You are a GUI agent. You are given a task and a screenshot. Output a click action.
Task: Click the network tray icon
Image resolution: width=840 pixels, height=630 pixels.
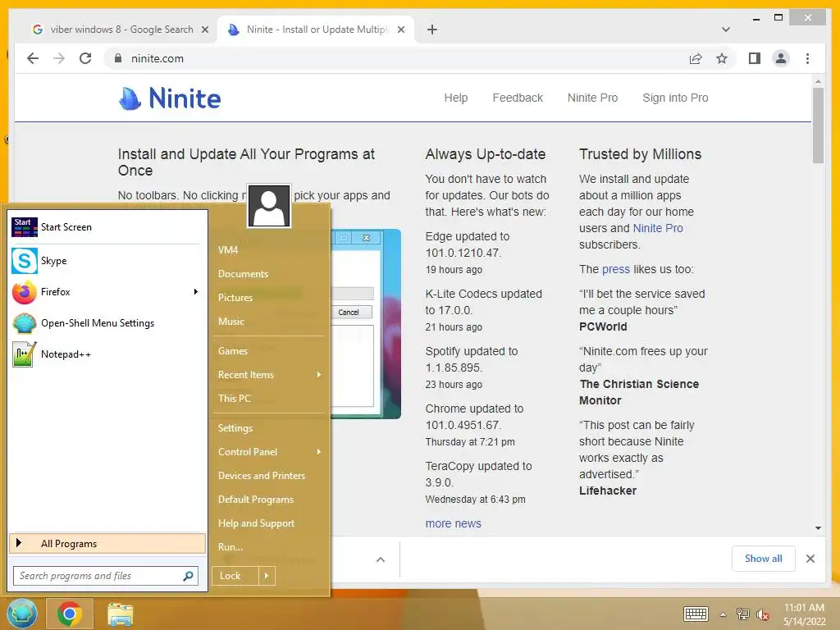tap(743, 614)
